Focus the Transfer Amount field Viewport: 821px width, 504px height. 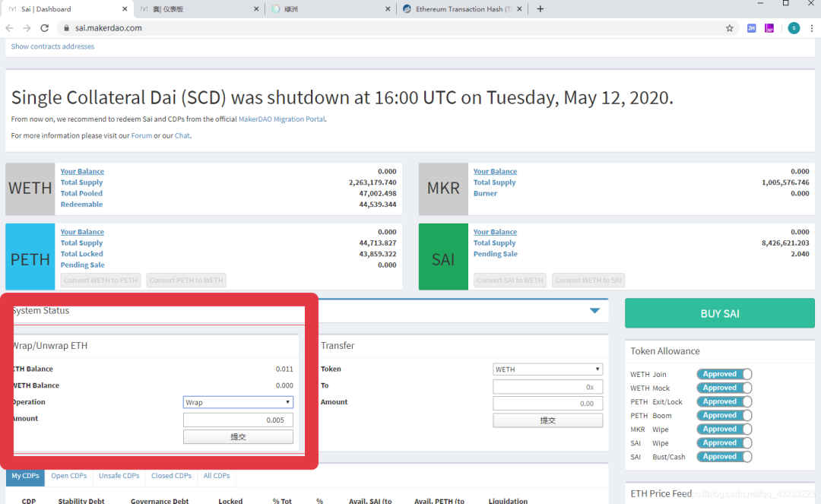547,404
